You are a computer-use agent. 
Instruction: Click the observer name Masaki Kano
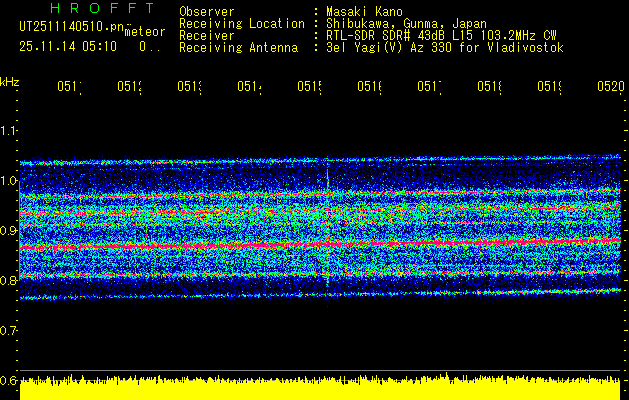[364, 11]
